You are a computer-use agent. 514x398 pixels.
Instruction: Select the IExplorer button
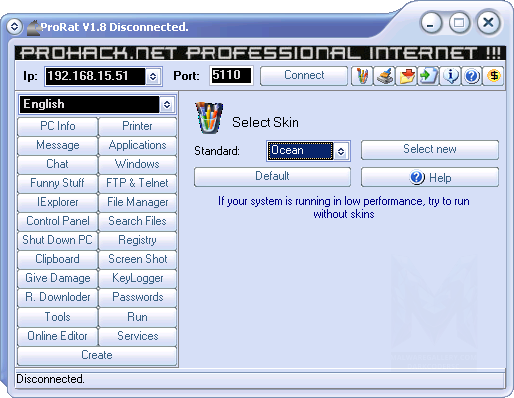point(58,202)
